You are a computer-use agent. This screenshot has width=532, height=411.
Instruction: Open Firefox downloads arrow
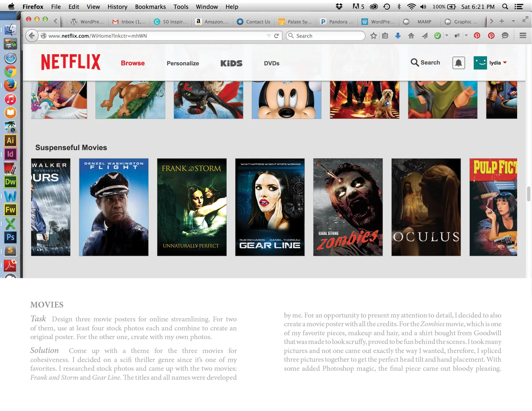[x=398, y=36]
